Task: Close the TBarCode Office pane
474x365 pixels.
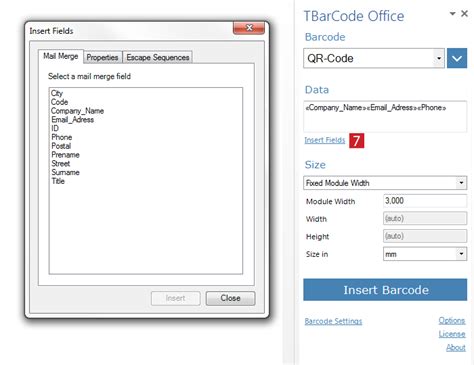Action: tap(464, 14)
